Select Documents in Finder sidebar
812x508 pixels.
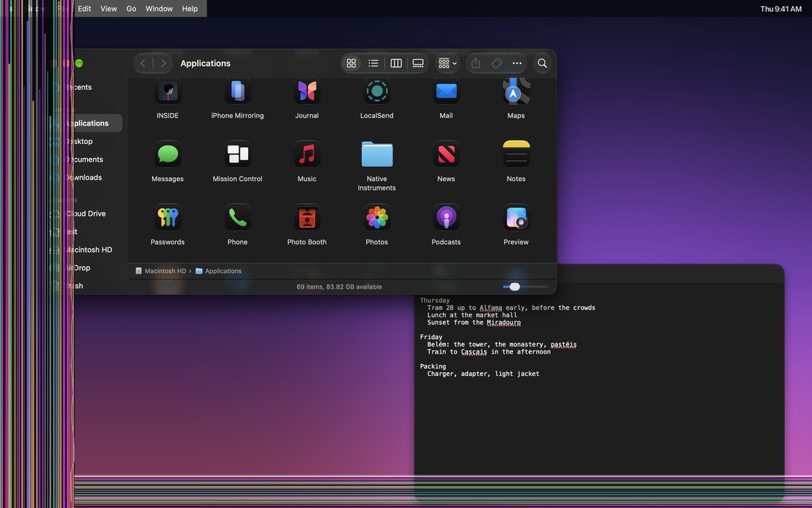84,159
